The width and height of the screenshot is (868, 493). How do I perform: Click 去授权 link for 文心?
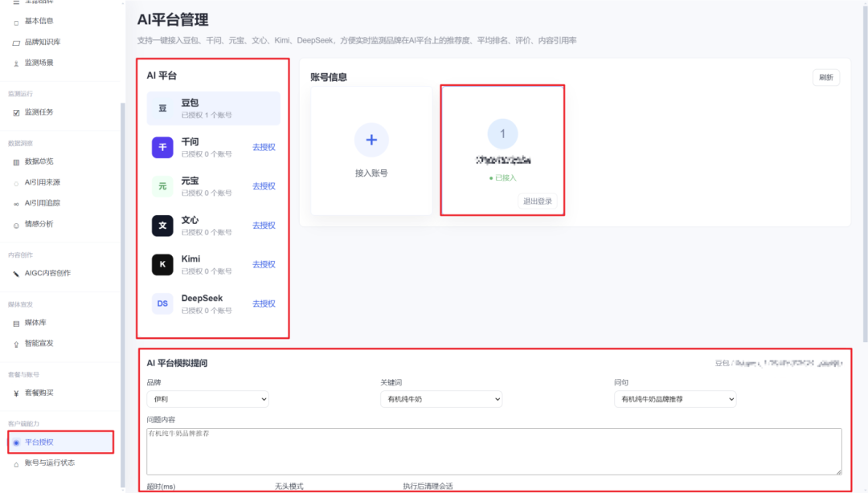264,225
